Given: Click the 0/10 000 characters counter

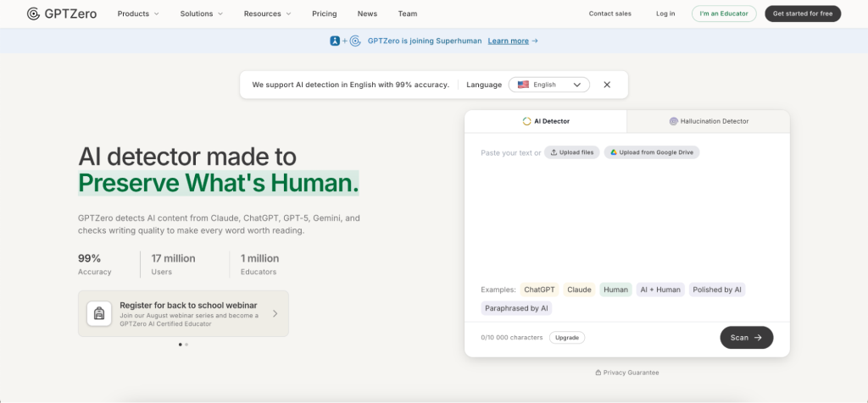Looking at the screenshot, I should coord(512,337).
